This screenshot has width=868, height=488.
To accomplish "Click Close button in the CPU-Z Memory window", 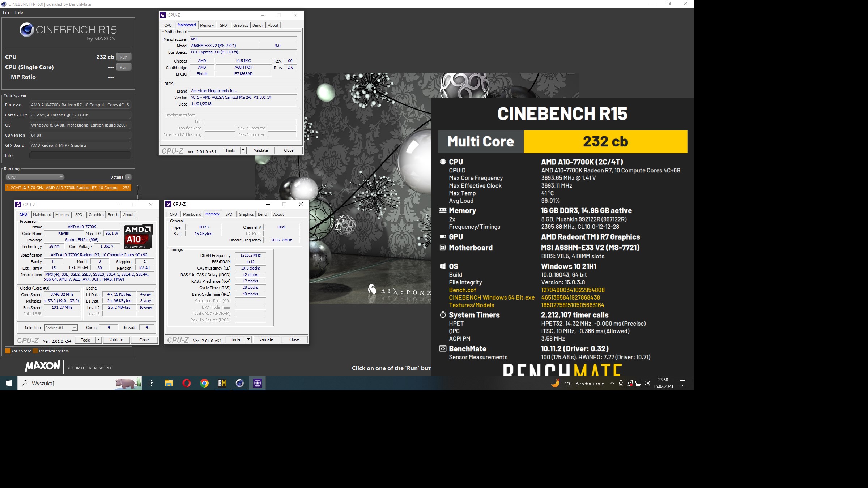I will (294, 339).
